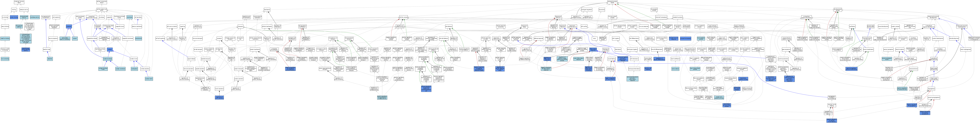The height and width of the screenshot is (123, 980).
Task: Select the 'hydrolase activity' node
Action: coord(35,17)
